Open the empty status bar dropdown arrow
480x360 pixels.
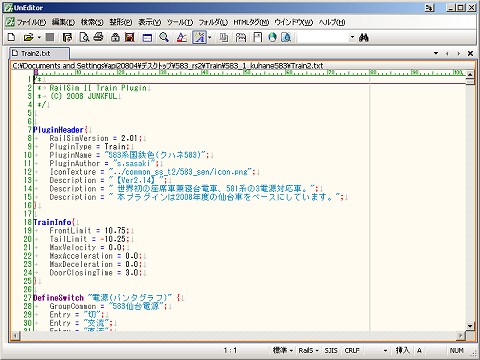385,350
